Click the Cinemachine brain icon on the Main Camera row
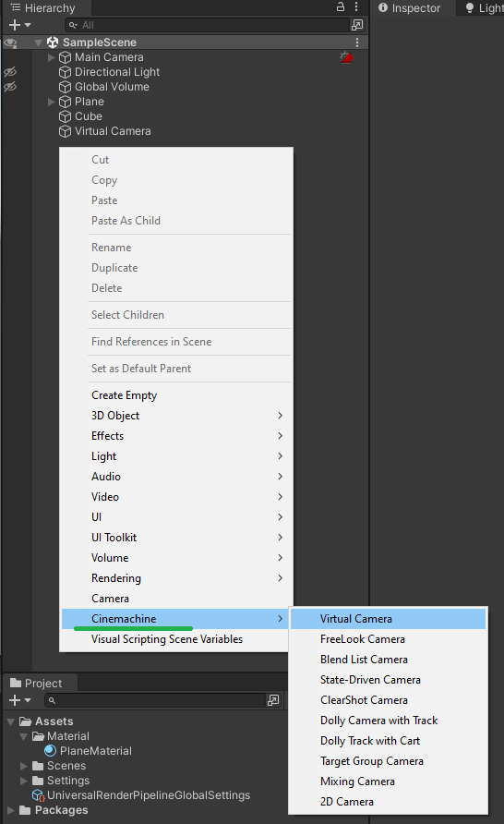504x824 pixels. [x=346, y=57]
